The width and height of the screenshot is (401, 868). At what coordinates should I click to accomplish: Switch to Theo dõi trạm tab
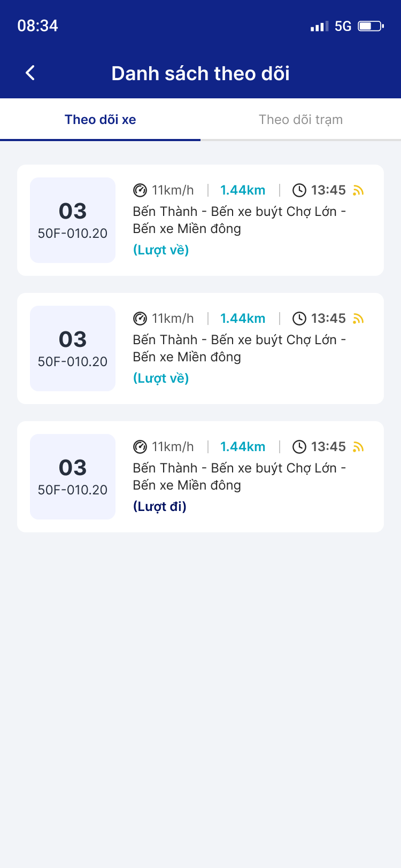pyautogui.click(x=300, y=120)
